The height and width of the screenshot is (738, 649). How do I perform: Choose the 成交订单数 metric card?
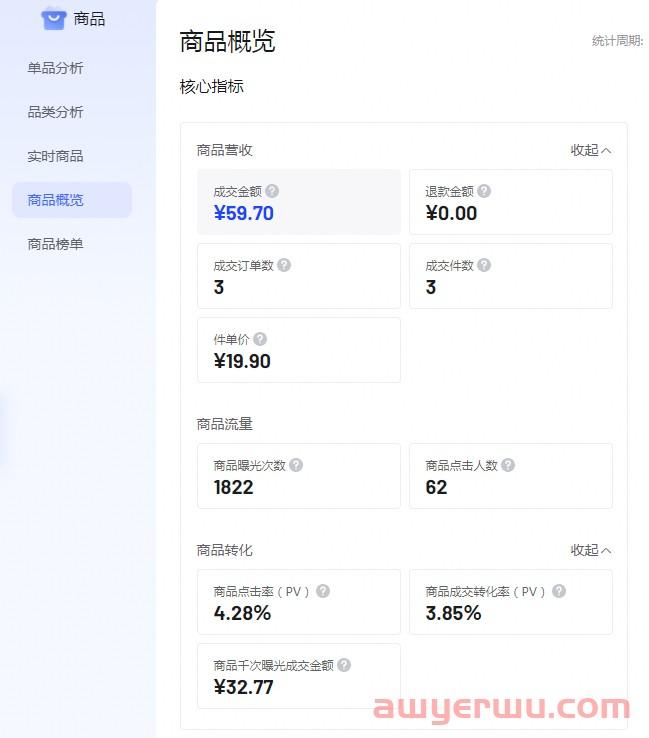tap(299, 276)
